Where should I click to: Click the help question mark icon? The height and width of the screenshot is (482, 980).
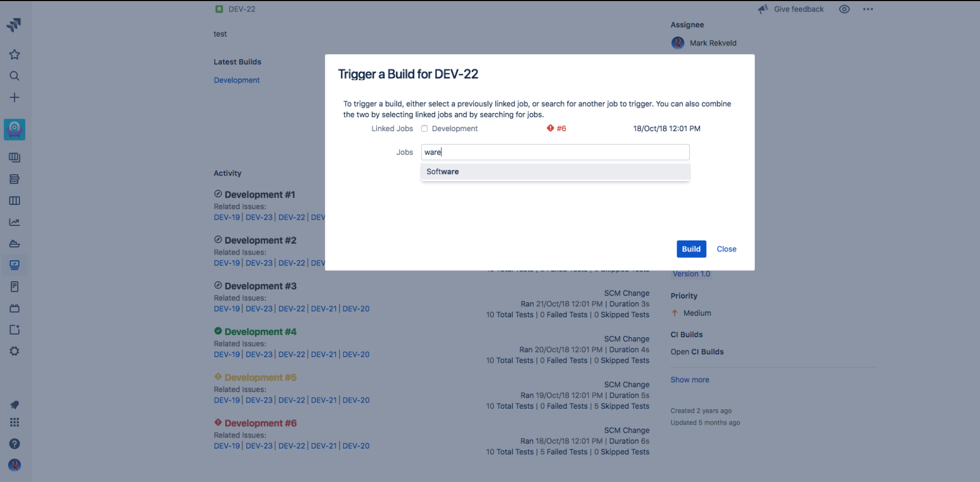[x=14, y=444]
